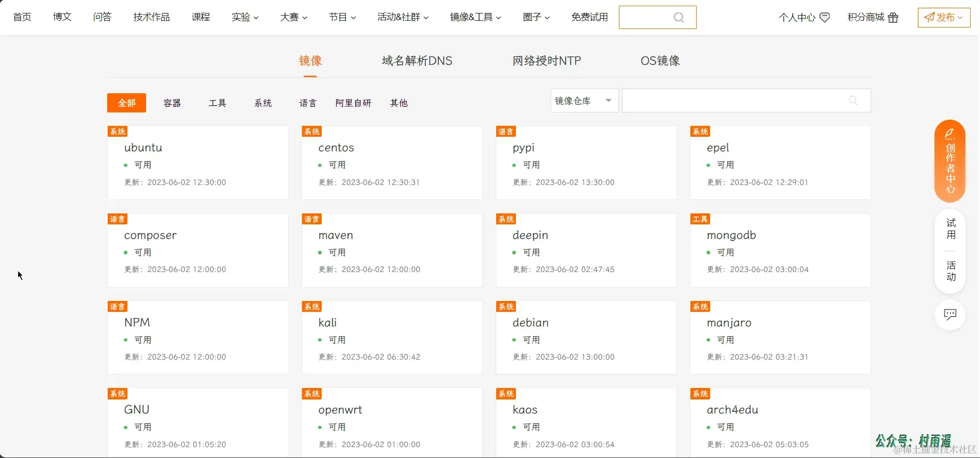The height and width of the screenshot is (458, 980).
Task: Filter by 阿里自研
Action: (353, 103)
